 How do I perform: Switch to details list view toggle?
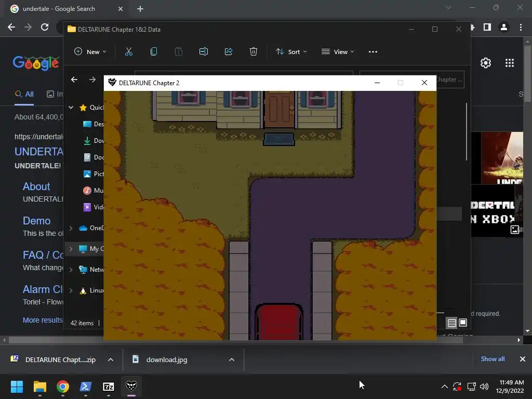pyautogui.click(x=451, y=323)
